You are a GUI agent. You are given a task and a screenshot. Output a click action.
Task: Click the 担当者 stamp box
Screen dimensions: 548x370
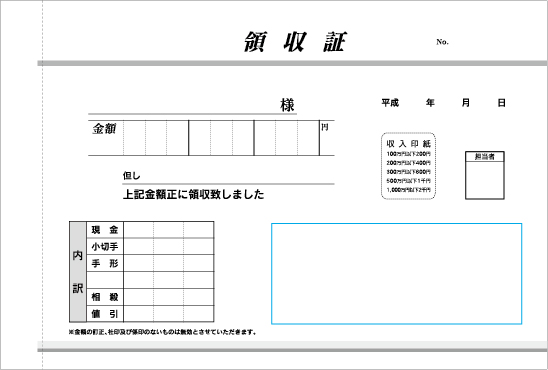pos(485,175)
